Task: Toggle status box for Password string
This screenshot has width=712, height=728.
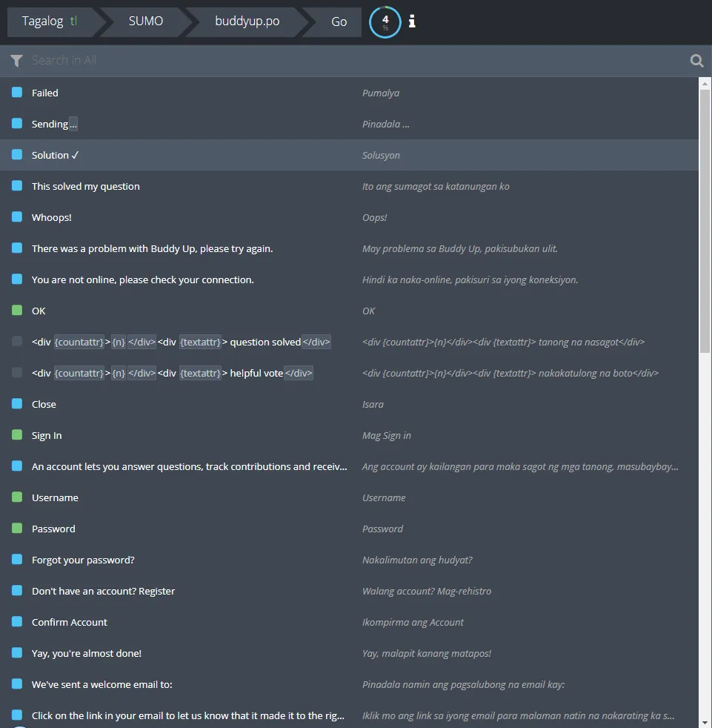Action: click(x=17, y=529)
